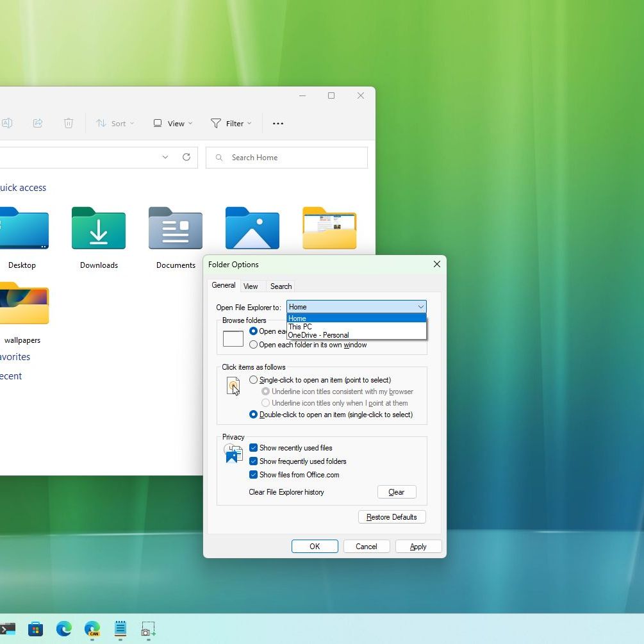Screen dimensions: 644x644
Task: Open the wallpapers folder
Action: [x=22, y=304]
